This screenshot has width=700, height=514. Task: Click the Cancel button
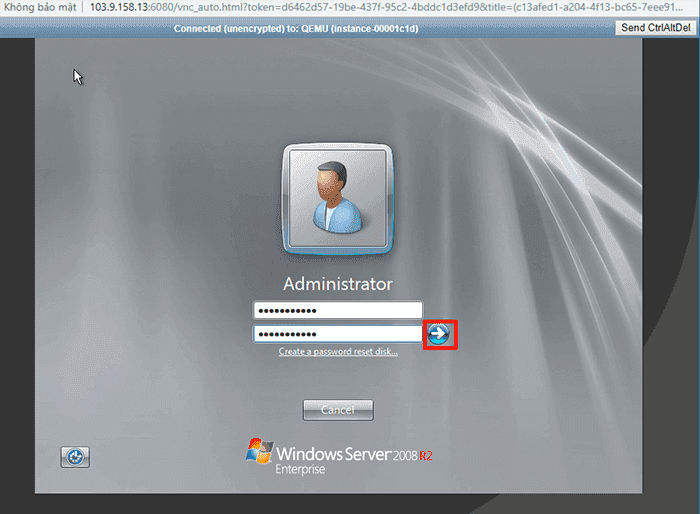coord(338,410)
